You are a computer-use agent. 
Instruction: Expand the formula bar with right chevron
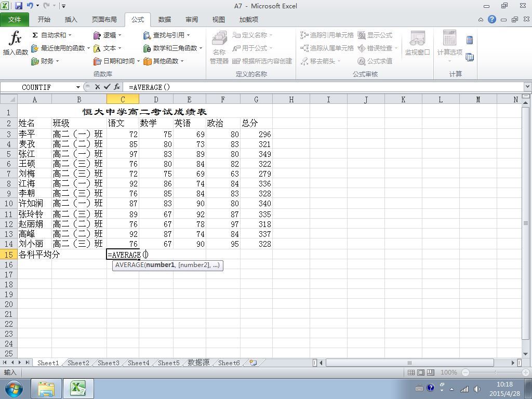coord(528,87)
